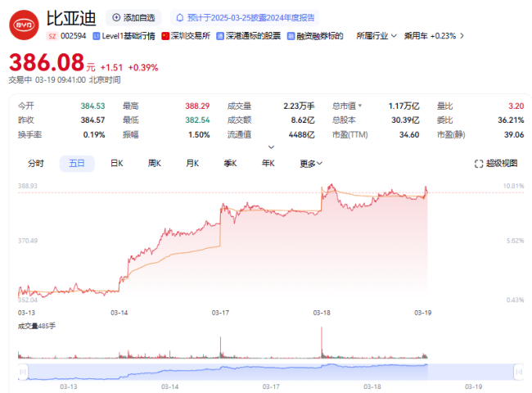Click the 388.93 price axis label
The height and width of the screenshot is (393, 532).
coord(28,186)
